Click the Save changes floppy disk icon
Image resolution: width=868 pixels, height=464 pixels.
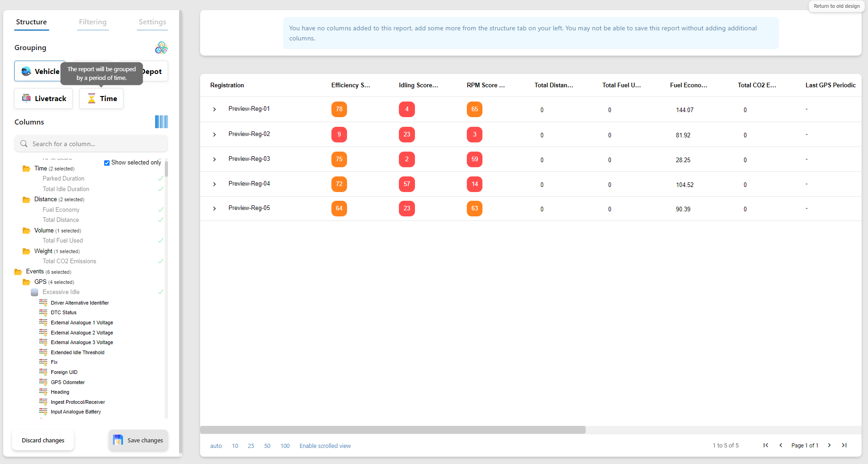(x=118, y=440)
